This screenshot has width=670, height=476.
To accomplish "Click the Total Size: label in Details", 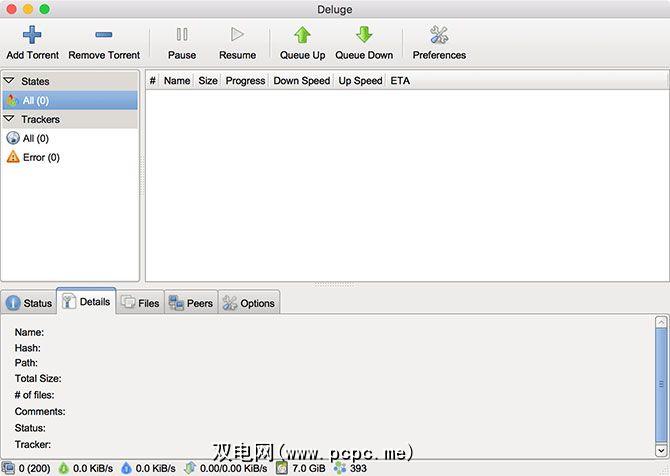I will point(38,378).
